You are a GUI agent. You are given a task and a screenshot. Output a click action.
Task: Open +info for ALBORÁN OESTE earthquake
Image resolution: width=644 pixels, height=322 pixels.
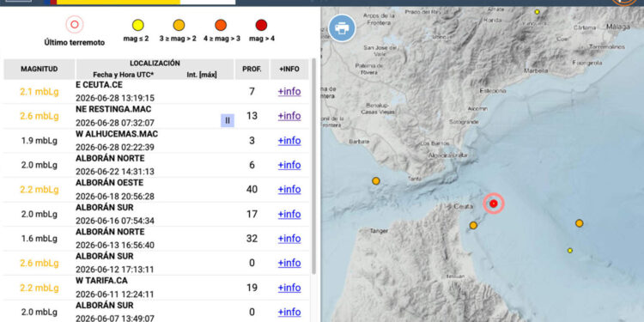(289, 190)
